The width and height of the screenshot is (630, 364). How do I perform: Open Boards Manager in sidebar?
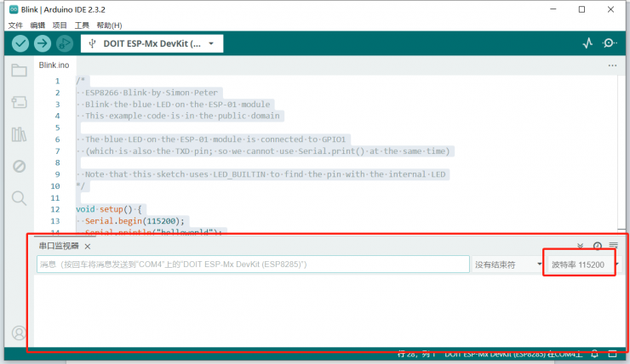click(x=19, y=102)
